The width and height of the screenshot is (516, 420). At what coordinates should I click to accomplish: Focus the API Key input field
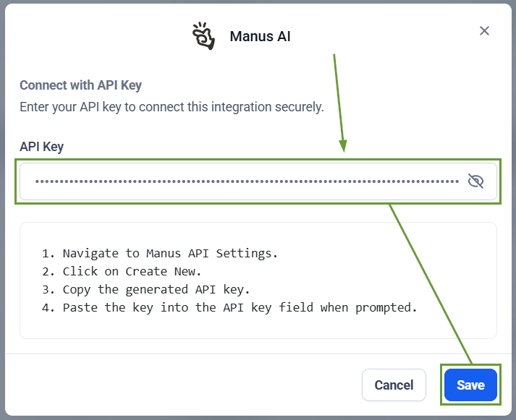click(x=246, y=181)
